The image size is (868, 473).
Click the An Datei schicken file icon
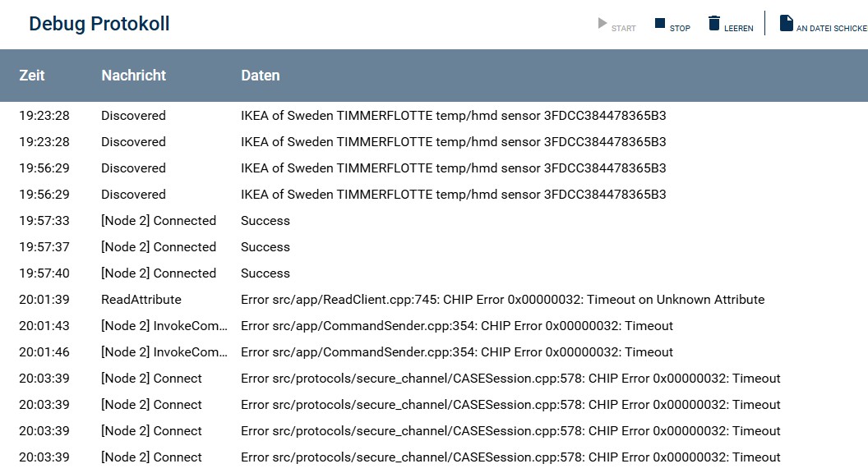click(786, 24)
